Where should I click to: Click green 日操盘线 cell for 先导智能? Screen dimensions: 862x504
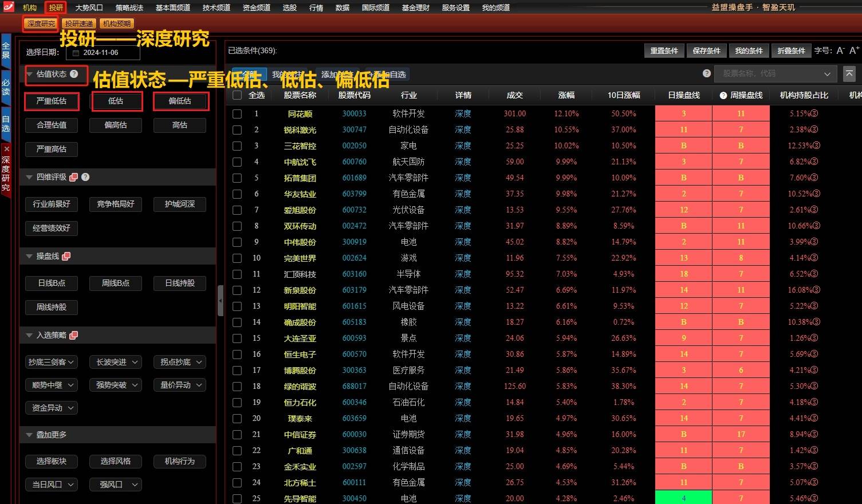683,498
